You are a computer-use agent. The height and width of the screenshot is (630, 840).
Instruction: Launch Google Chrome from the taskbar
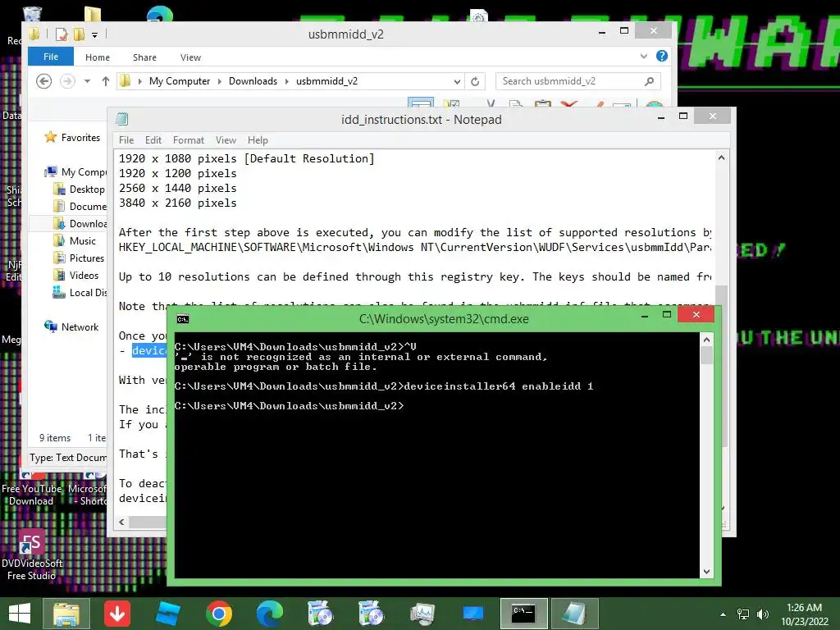point(218,614)
